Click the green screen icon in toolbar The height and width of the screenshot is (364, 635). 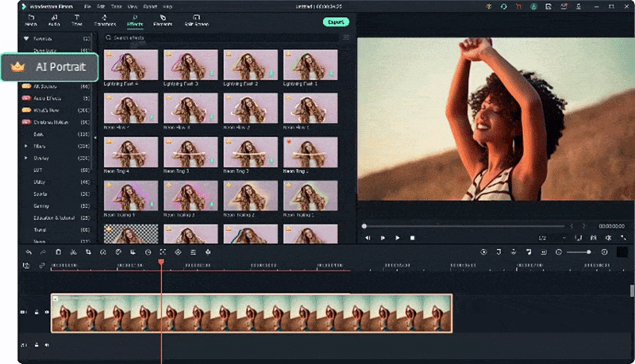pos(133,252)
